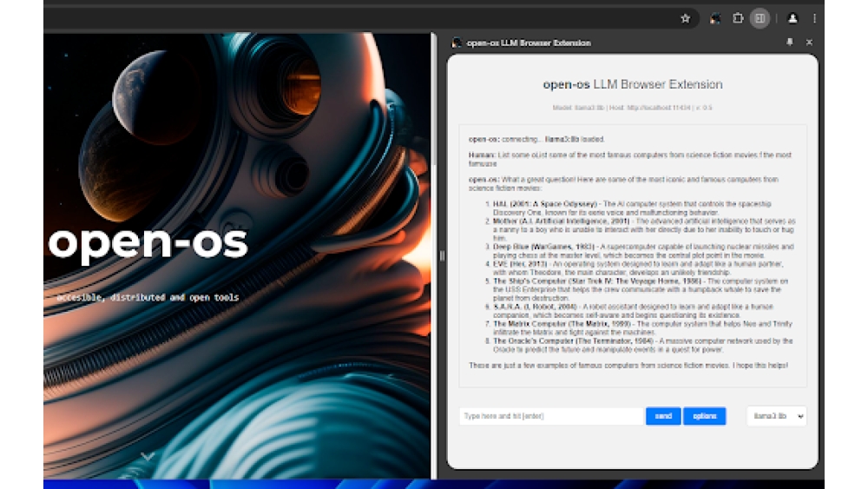
Task: Click the open-os logo in side panel header
Action: [457, 43]
